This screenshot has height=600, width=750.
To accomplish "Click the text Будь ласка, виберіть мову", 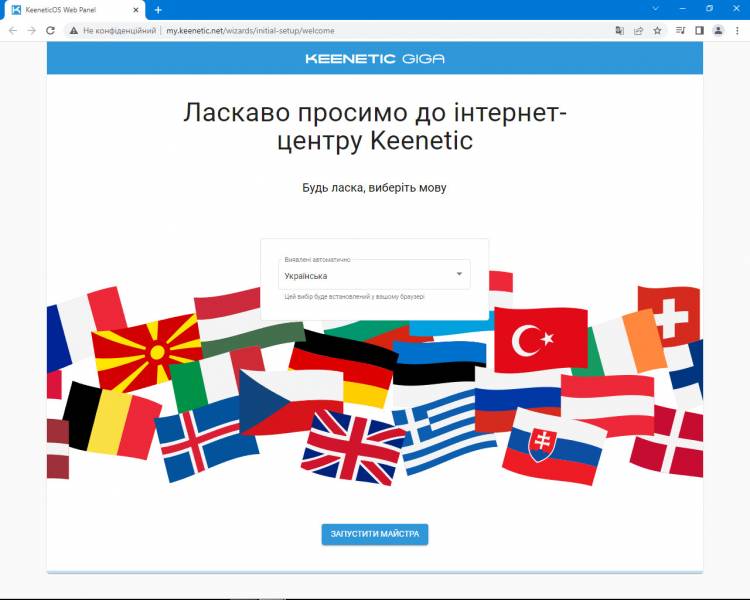I will 374,188.
